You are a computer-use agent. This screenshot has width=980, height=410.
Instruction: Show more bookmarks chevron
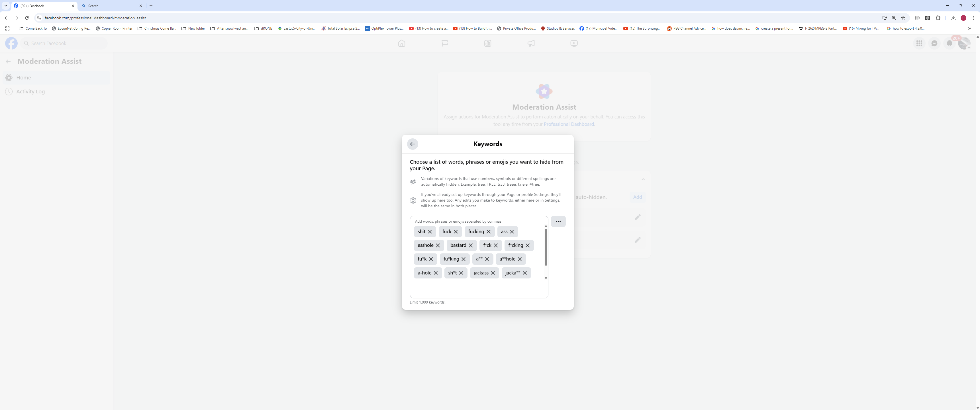click(969, 28)
